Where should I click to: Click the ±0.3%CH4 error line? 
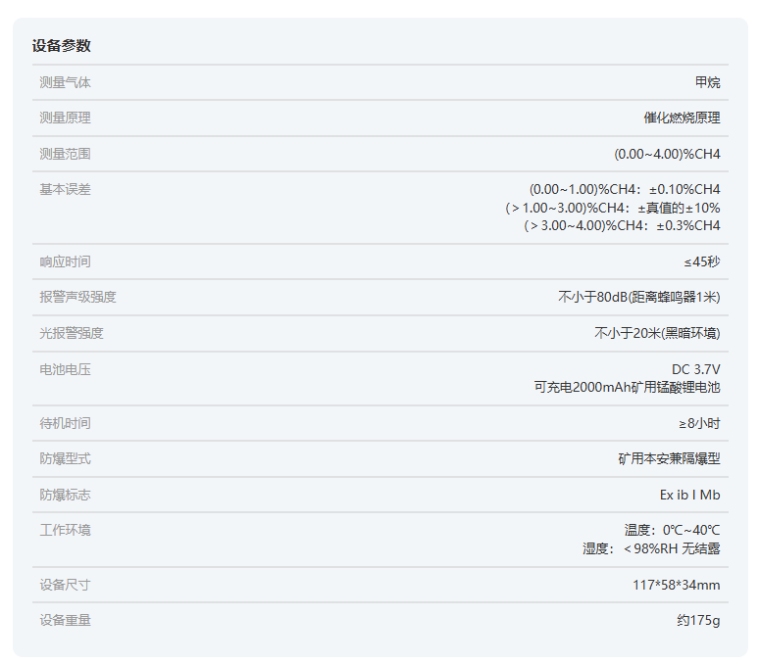(x=622, y=225)
